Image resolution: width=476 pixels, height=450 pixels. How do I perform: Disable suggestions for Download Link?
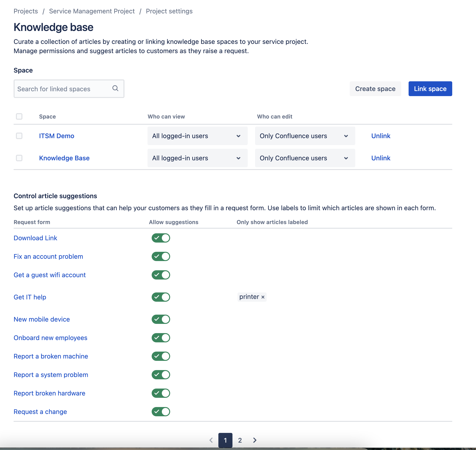(x=161, y=238)
